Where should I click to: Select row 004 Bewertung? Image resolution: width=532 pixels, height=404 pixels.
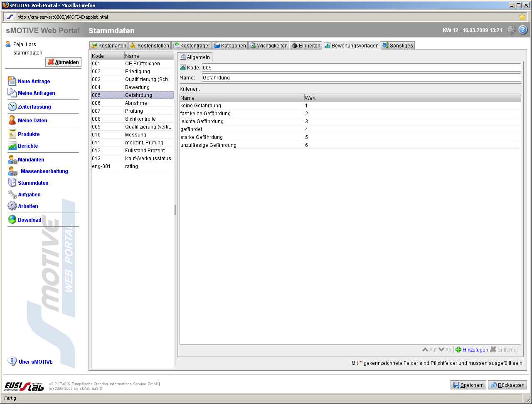point(133,87)
